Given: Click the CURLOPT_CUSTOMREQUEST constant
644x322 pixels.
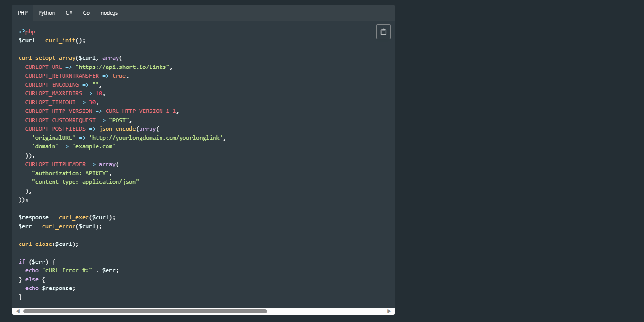Looking at the screenshot, I should [61, 120].
